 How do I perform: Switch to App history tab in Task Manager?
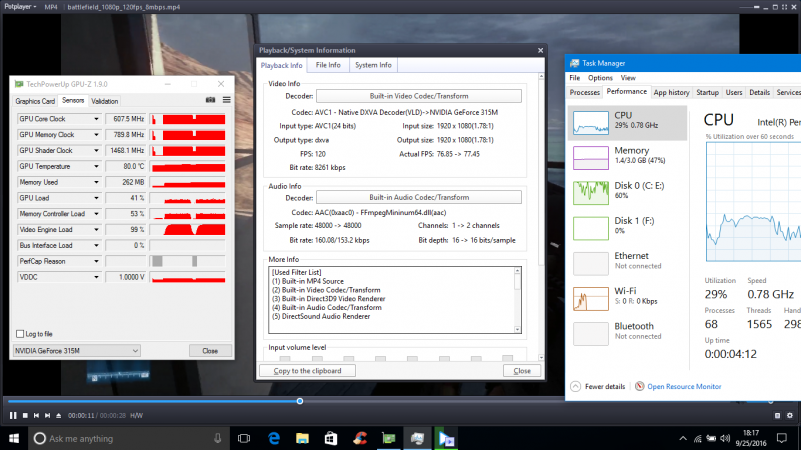click(x=672, y=92)
